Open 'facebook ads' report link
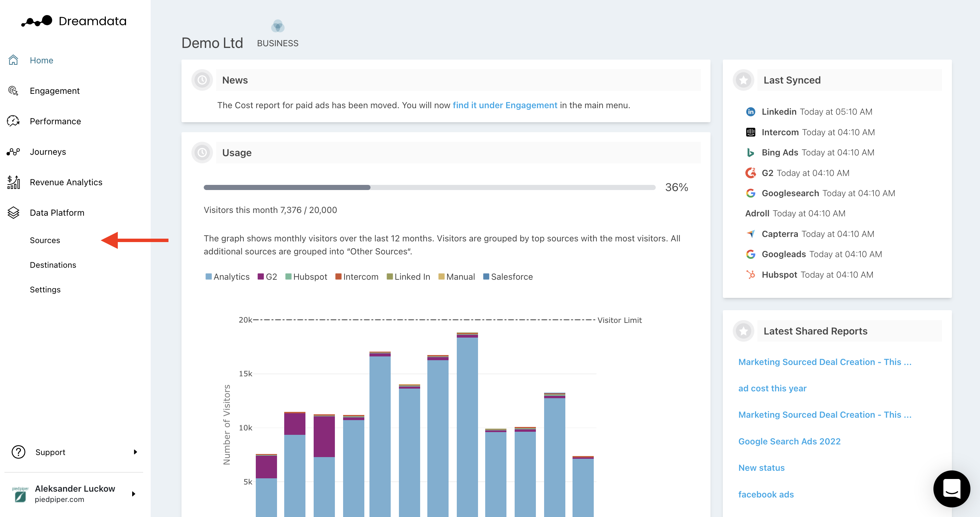Viewport: 980px width, 517px height. 766,494
